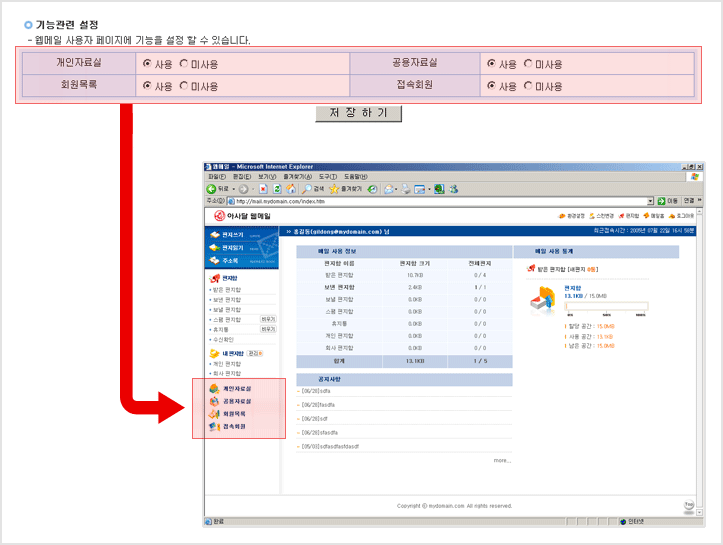Open the 즐겨찾기(A) menu in browser

[x=299, y=177]
